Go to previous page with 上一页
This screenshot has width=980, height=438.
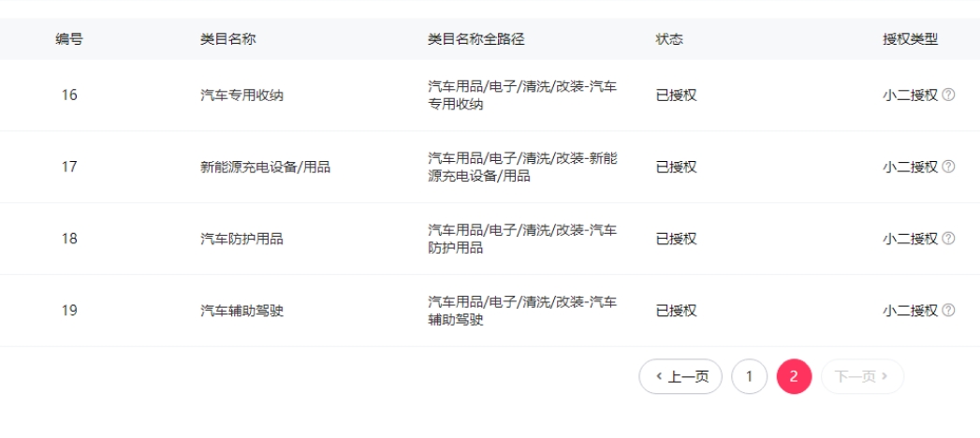pyautogui.click(x=680, y=376)
